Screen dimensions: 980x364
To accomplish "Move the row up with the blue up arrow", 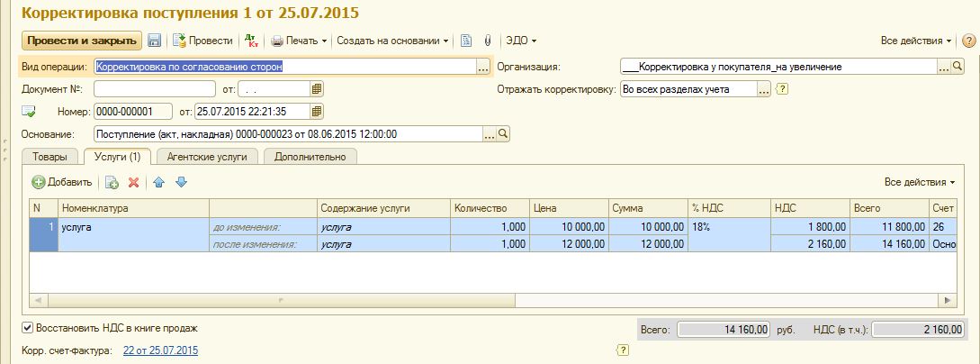I will tap(159, 182).
